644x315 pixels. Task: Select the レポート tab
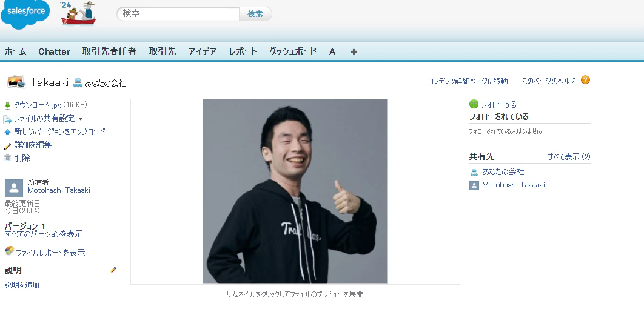point(243,51)
